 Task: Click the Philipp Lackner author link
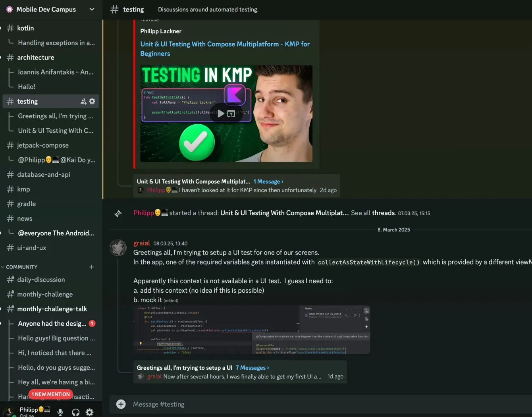(161, 31)
